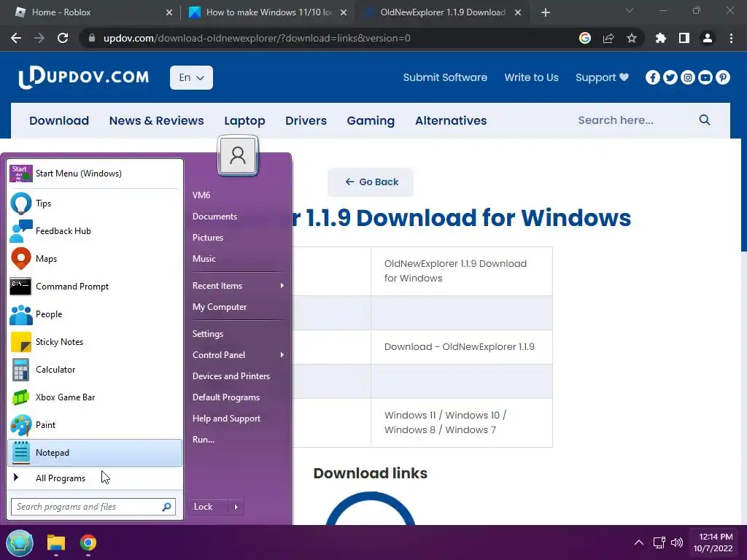
Task: Open the People app
Action: [95, 314]
